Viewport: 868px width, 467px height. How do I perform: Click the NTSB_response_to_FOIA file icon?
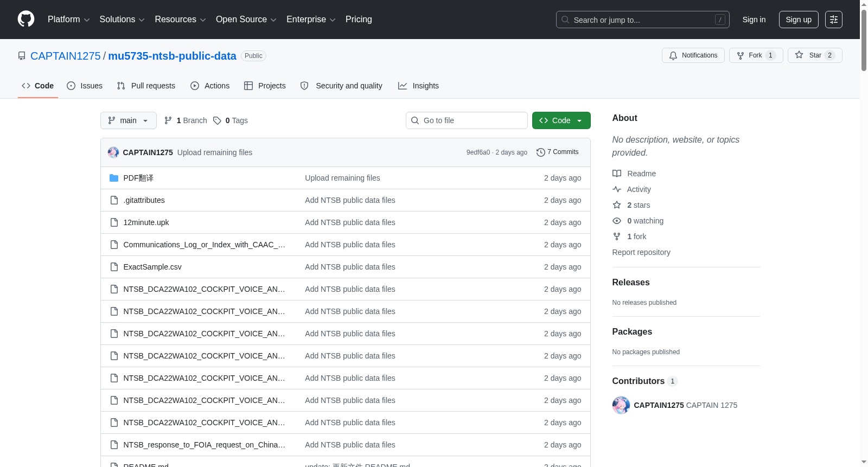pos(114,445)
